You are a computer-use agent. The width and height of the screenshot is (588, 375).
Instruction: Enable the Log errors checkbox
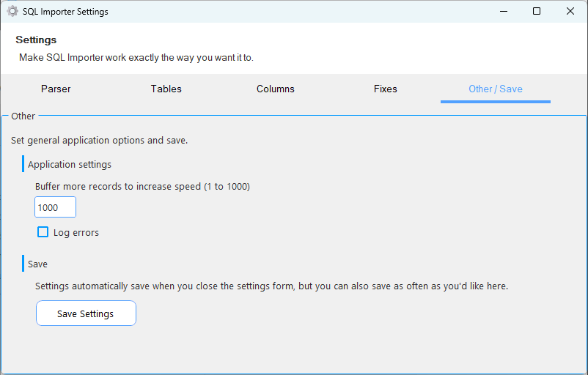43,232
